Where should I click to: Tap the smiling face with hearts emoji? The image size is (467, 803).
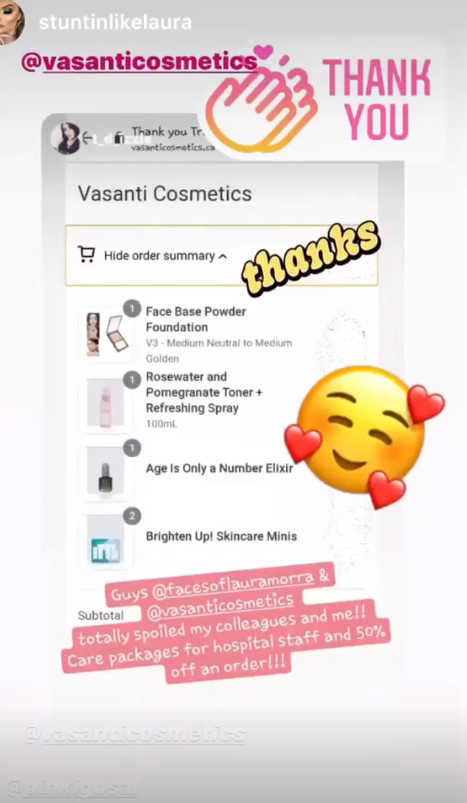pos(364,437)
